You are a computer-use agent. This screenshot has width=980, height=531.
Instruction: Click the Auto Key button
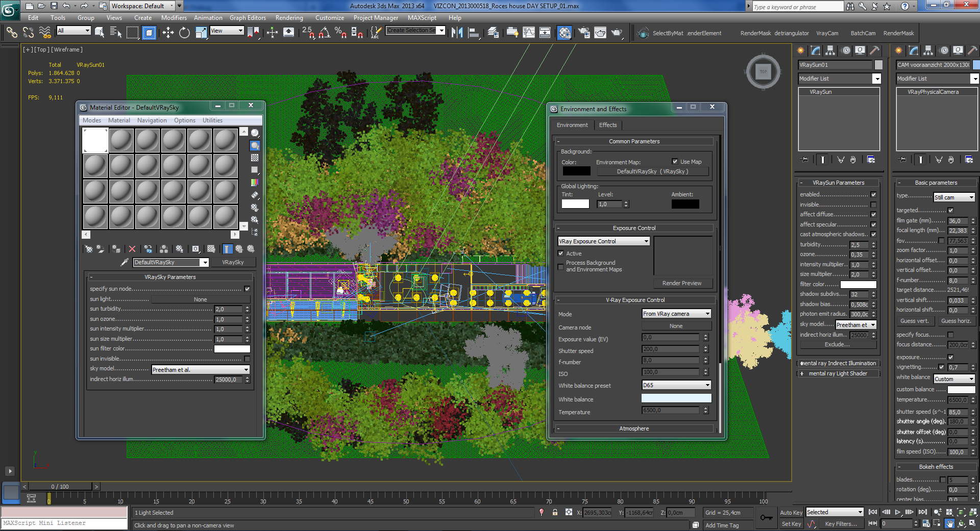[791, 513]
